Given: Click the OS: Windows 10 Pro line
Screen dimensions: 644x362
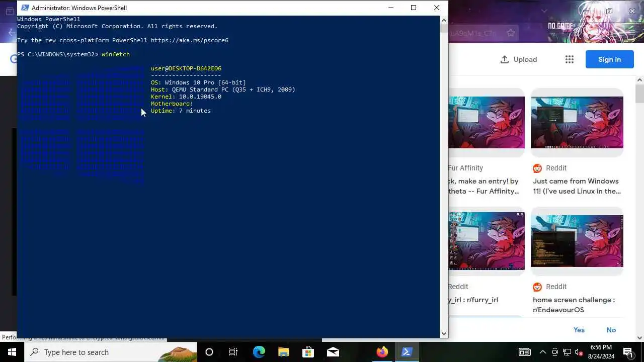Looking at the screenshot, I should 198,82.
